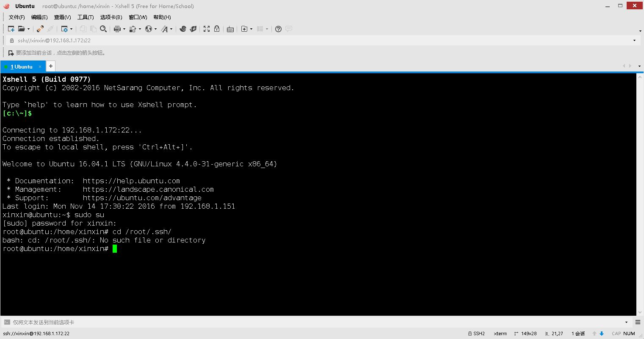Click the ssh://xinxin@192.168.1.172:22 address field

tap(321, 41)
